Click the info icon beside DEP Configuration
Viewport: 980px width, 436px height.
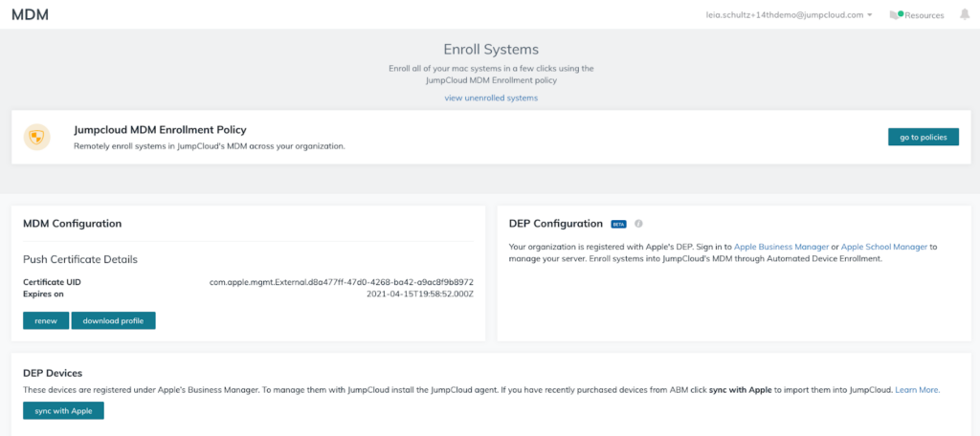[x=638, y=224]
